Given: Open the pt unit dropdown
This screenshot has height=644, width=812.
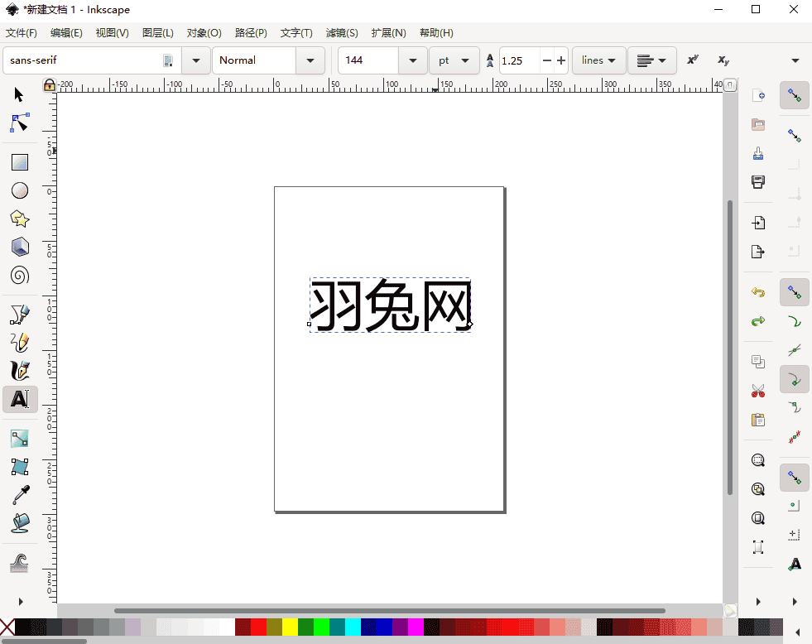Looking at the screenshot, I should tap(454, 60).
